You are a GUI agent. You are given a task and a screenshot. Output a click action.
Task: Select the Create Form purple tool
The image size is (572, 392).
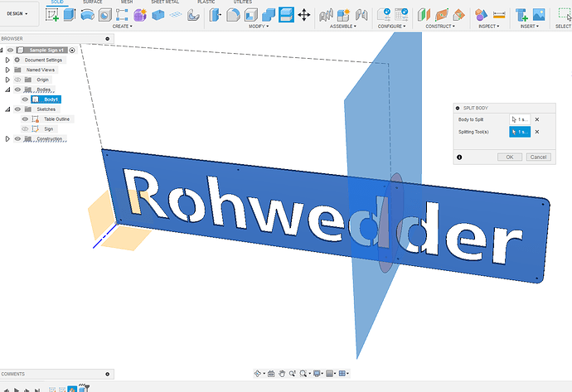point(140,15)
